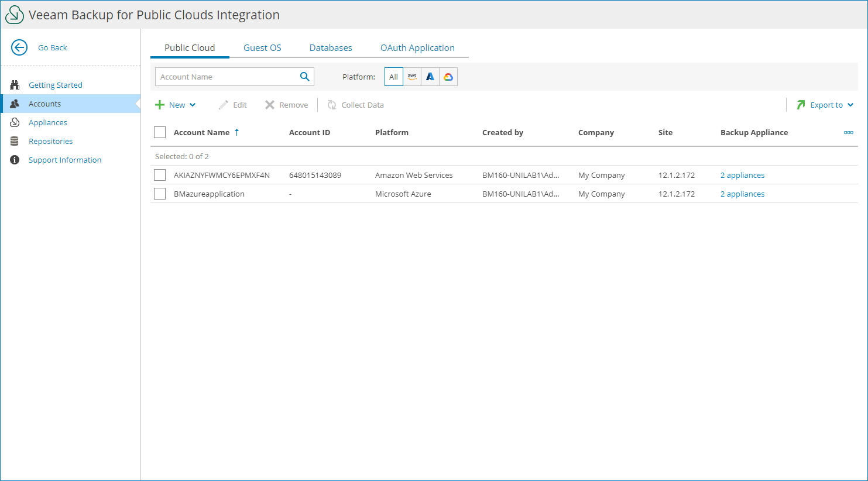Filter platform by AWS icon

point(412,77)
